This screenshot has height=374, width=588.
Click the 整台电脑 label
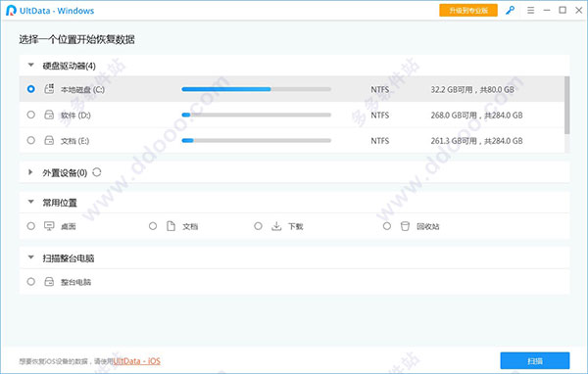click(75, 282)
